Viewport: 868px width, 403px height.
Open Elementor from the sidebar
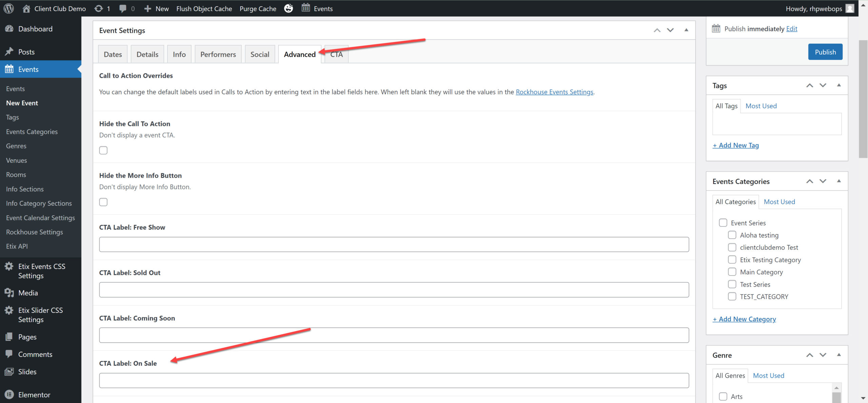(x=34, y=395)
